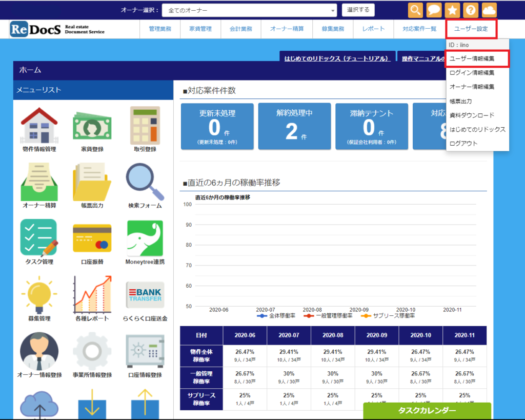Click the 2020-06 column header
The height and width of the screenshot is (420, 525).
[245, 335]
